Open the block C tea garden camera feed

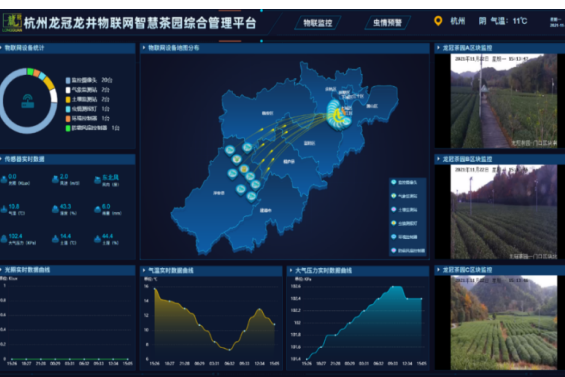point(503,322)
